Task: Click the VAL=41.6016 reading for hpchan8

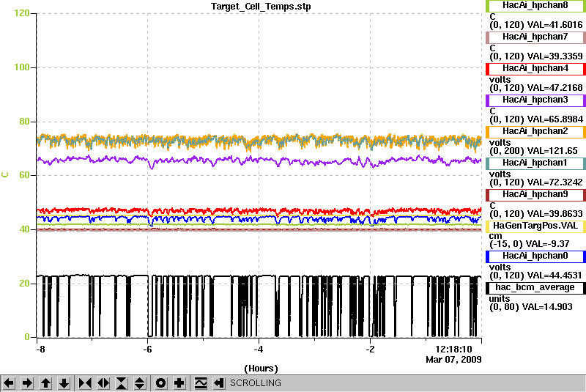Action: tap(555, 25)
